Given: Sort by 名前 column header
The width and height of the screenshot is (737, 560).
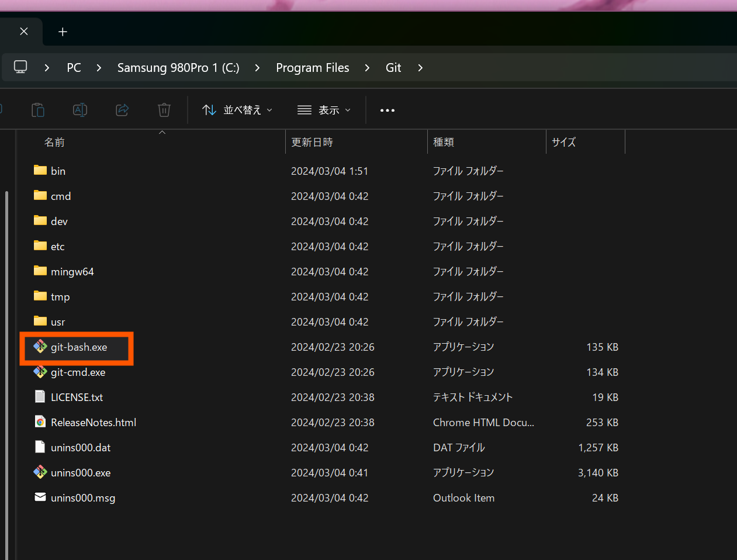Looking at the screenshot, I should click(54, 142).
